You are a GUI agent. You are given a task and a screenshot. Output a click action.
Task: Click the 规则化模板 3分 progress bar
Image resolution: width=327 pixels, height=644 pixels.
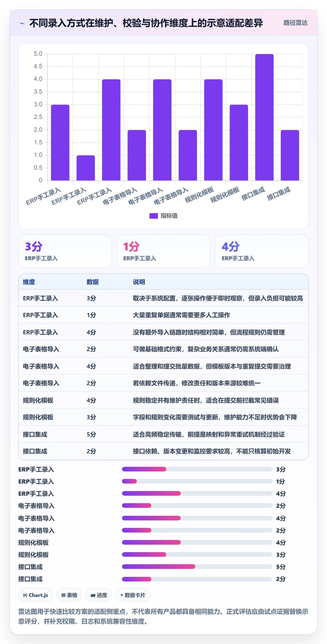pos(197,554)
